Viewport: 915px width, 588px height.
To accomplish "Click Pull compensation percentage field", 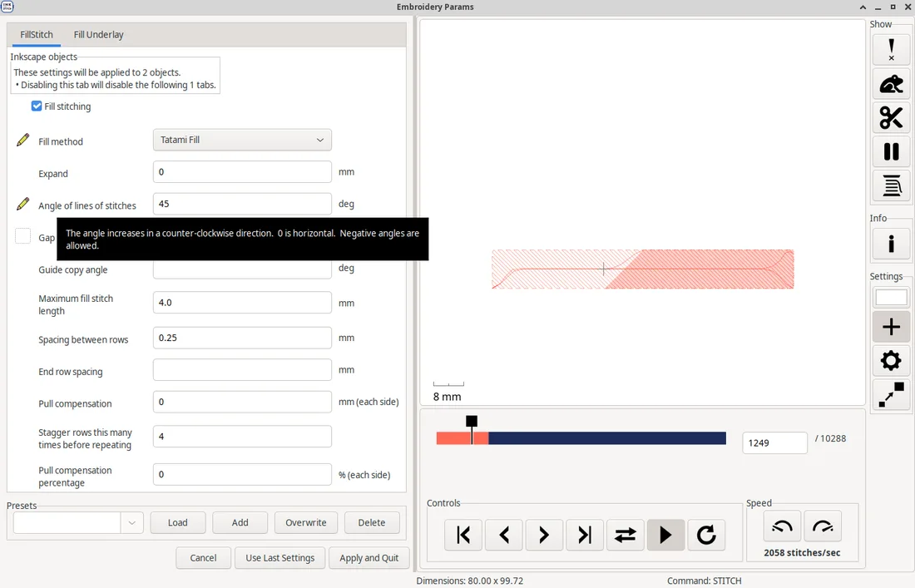I will click(242, 474).
